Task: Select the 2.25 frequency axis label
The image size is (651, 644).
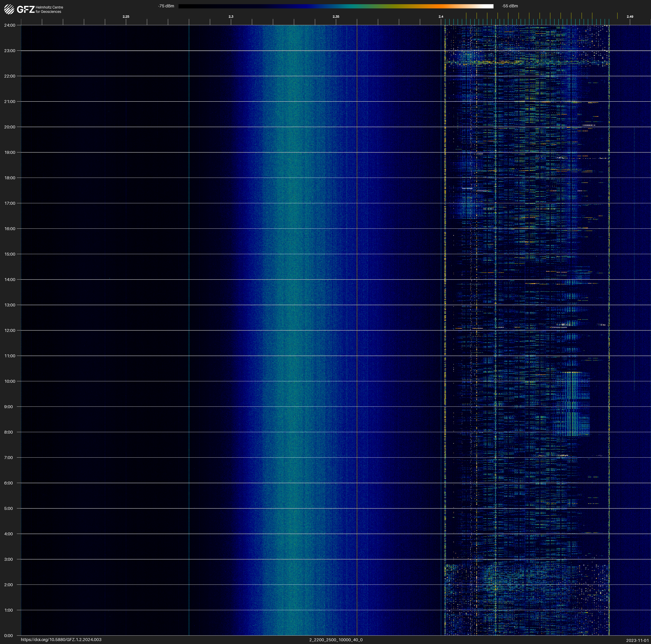Action: (x=126, y=17)
